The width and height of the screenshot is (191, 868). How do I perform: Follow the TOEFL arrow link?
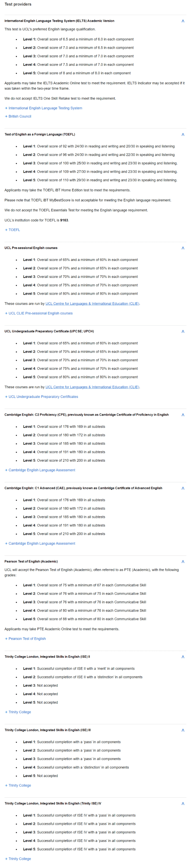click(x=12, y=230)
